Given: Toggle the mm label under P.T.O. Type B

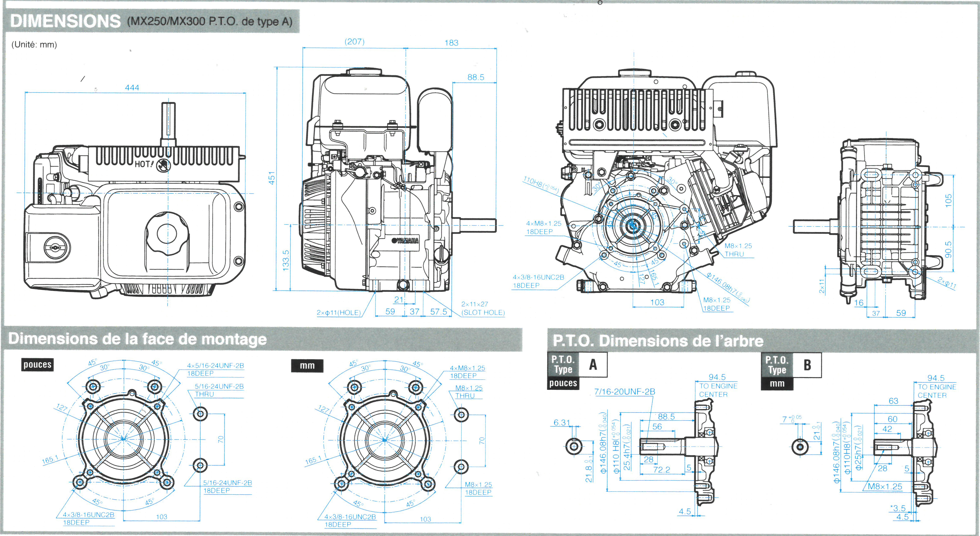Looking at the screenshot, I should click(x=777, y=384).
